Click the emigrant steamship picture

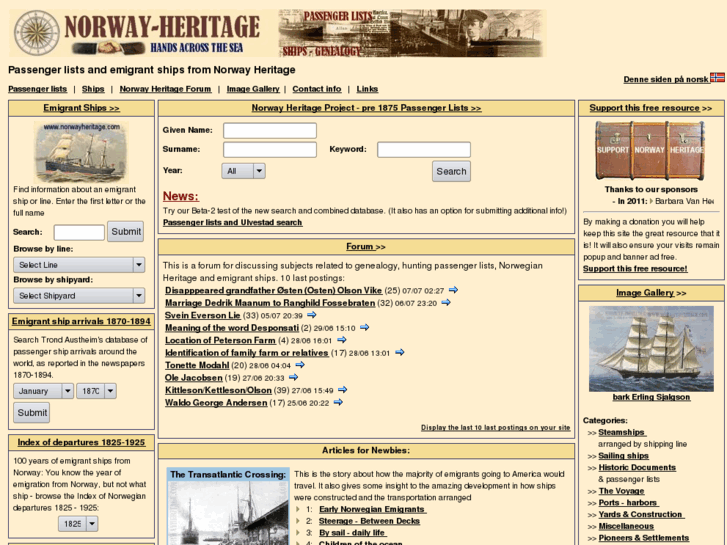pos(81,152)
